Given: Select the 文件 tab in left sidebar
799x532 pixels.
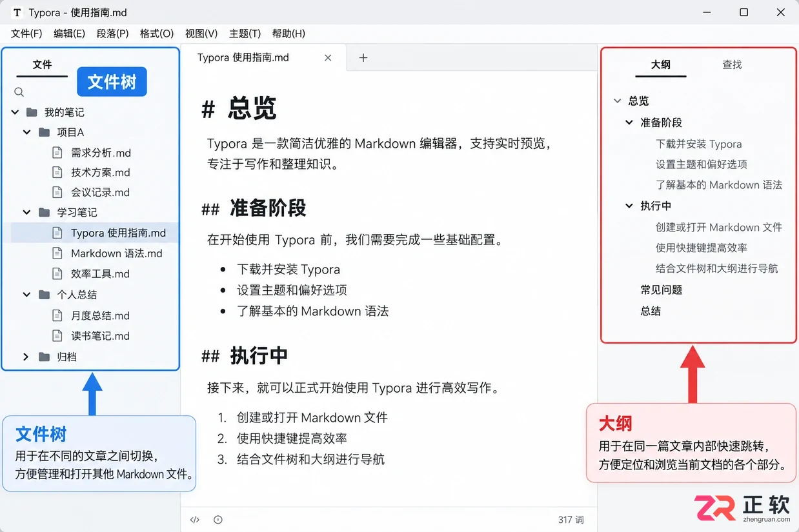Looking at the screenshot, I should coord(42,64).
